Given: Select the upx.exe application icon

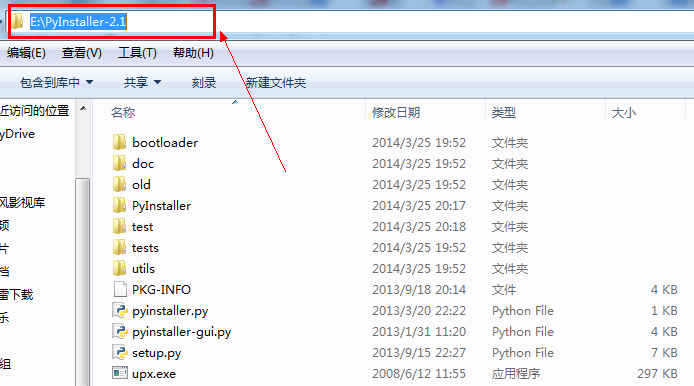Looking at the screenshot, I should pos(120,373).
